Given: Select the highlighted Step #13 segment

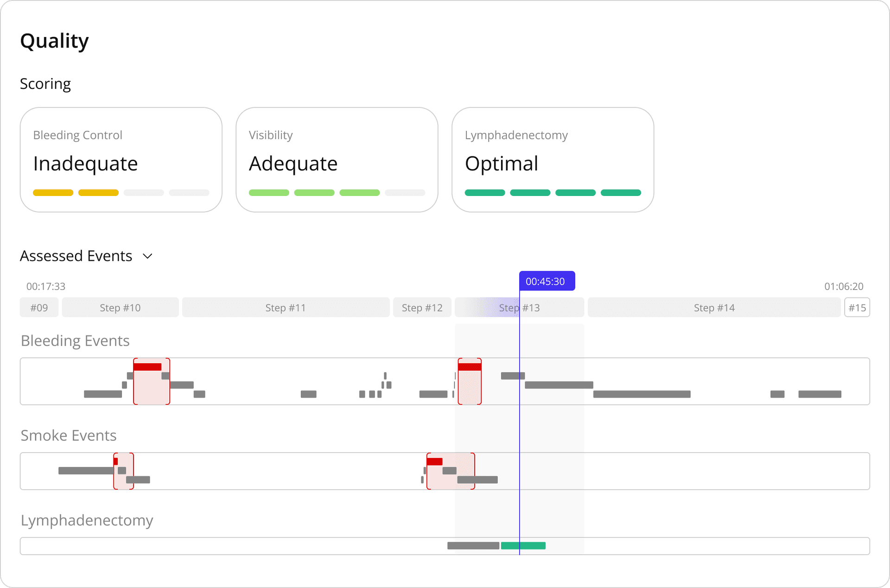Looking at the screenshot, I should tap(519, 307).
